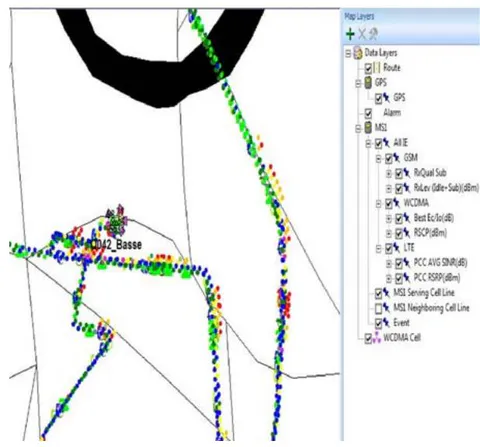Click the pin icon beside MS1 Neighboring Cell Line
This screenshot has width=480, height=447.
(x=387, y=307)
